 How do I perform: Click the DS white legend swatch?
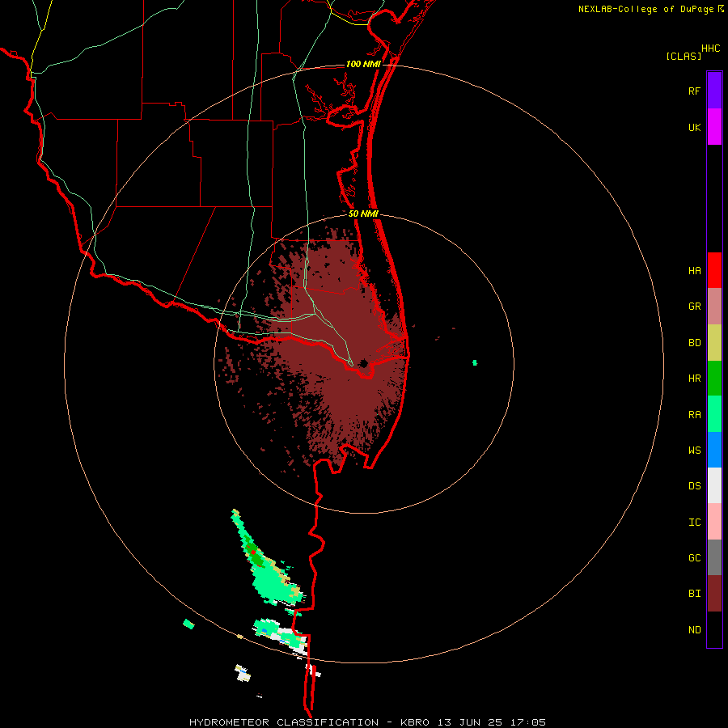714,485
